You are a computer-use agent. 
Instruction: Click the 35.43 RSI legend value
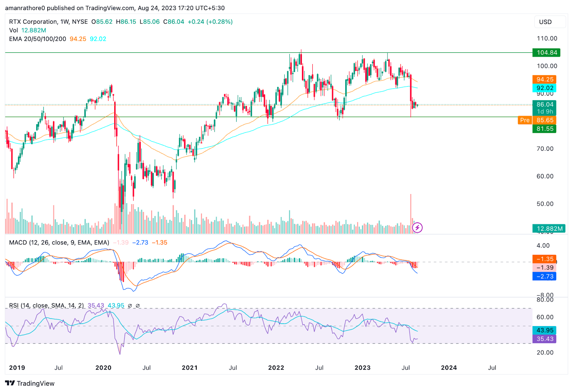click(x=96, y=306)
